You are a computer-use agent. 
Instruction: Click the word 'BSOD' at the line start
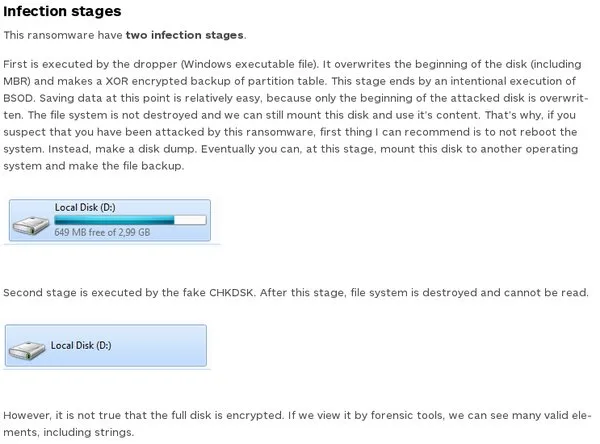tap(18, 98)
